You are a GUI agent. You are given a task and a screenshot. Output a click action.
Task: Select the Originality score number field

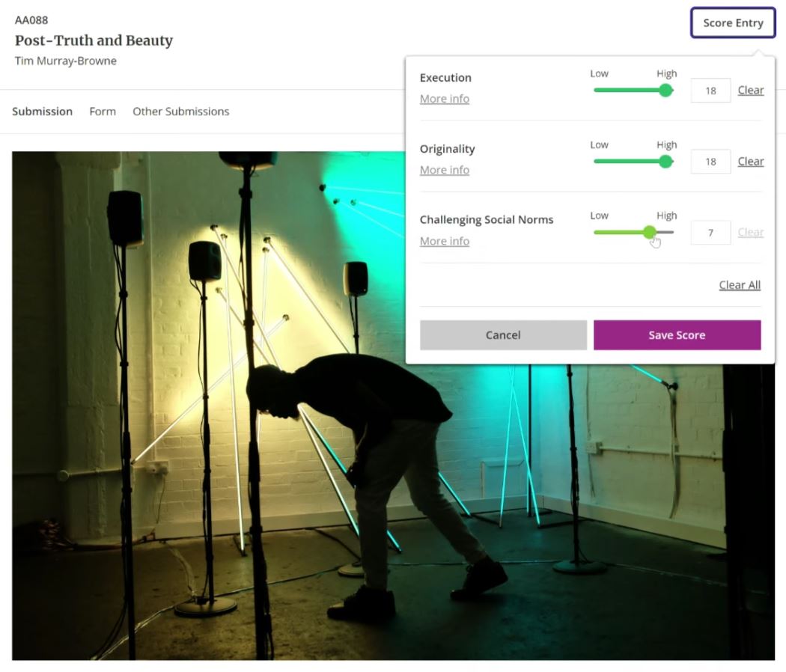(710, 161)
